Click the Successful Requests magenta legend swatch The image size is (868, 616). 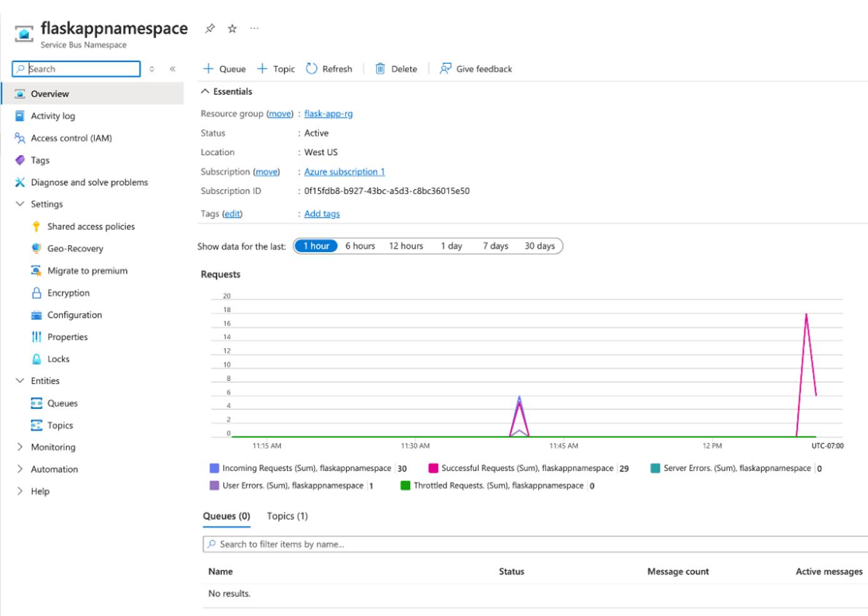[x=433, y=467]
